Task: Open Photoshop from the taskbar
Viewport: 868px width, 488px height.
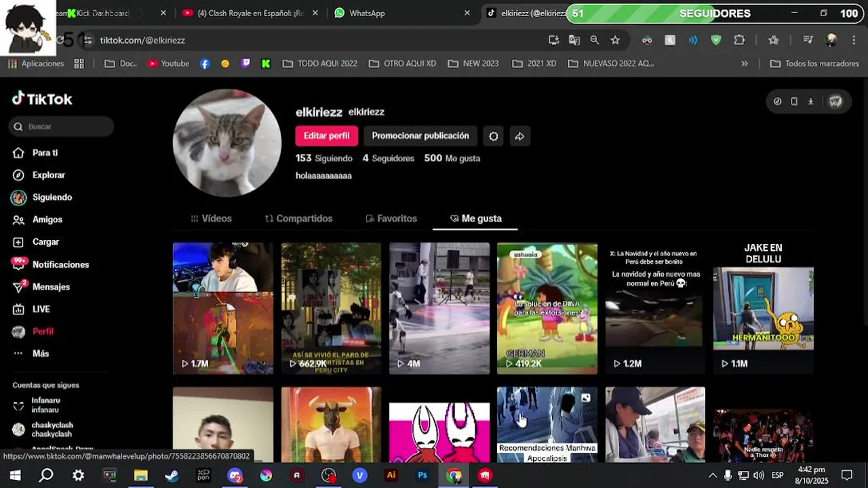Action: (x=422, y=476)
